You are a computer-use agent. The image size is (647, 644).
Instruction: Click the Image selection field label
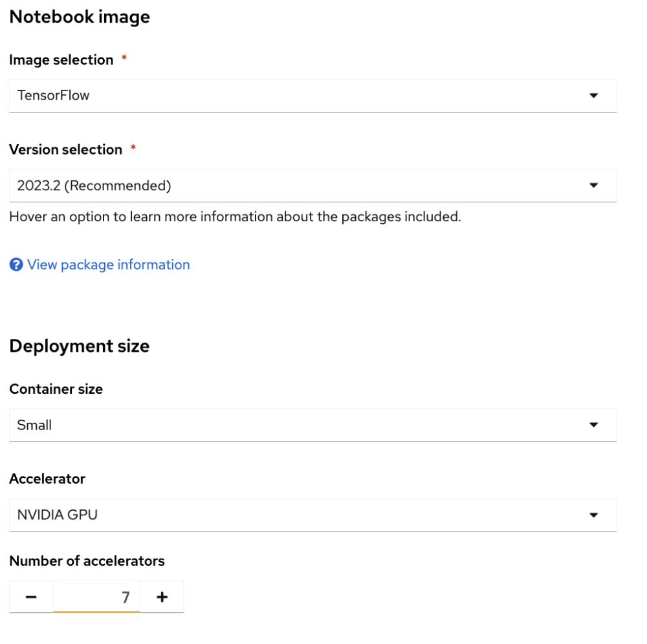click(x=61, y=60)
